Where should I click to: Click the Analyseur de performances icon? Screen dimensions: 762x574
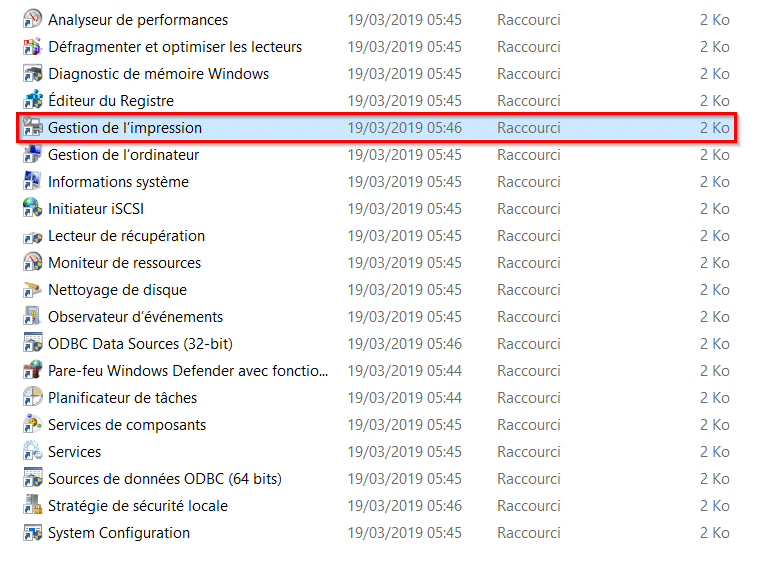[33, 19]
